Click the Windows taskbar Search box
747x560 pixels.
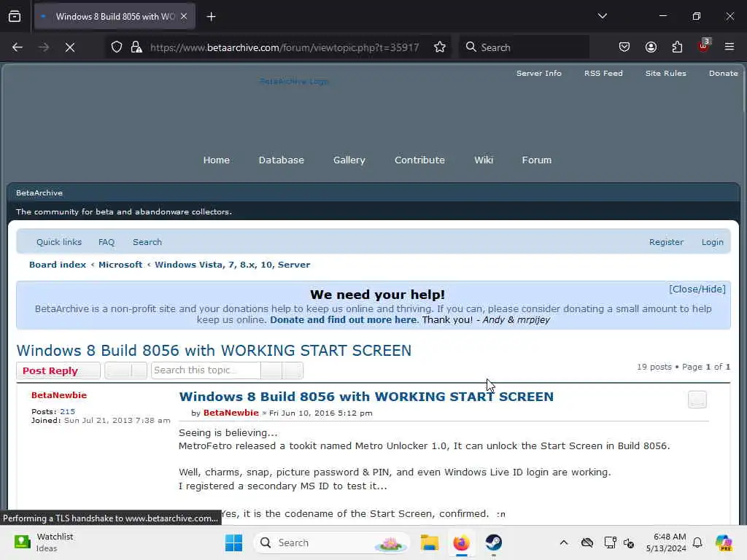[x=332, y=542]
